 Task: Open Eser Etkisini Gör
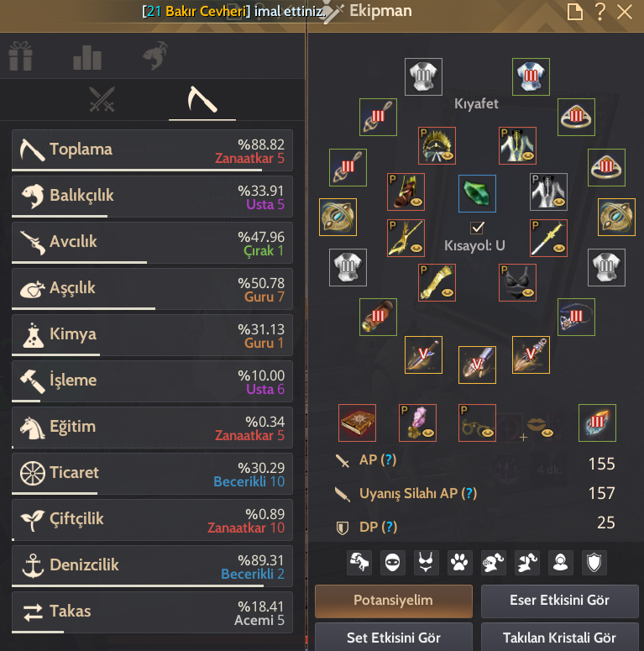pyautogui.click(x=559, y=601)
